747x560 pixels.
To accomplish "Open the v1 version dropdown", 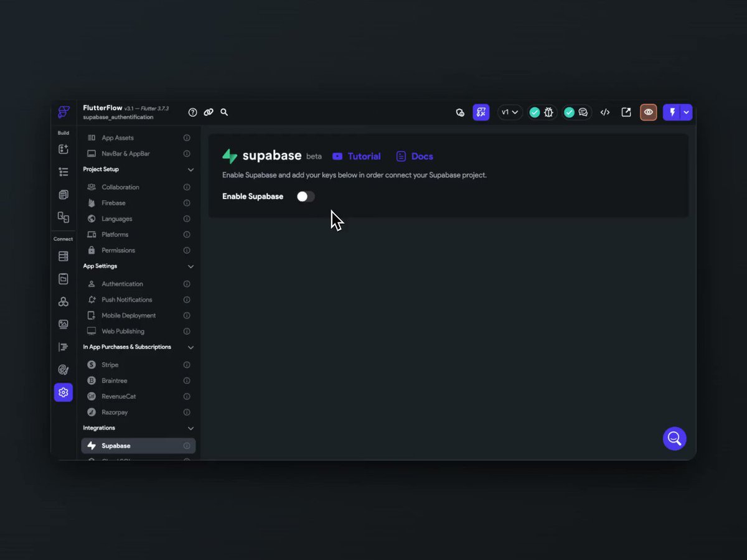I will pyautogui.click(x=510, y=113).
